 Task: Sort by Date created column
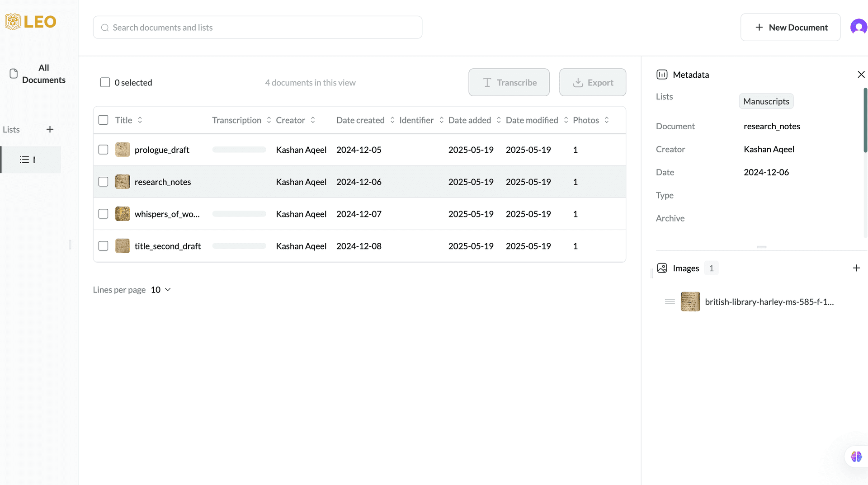392,120
